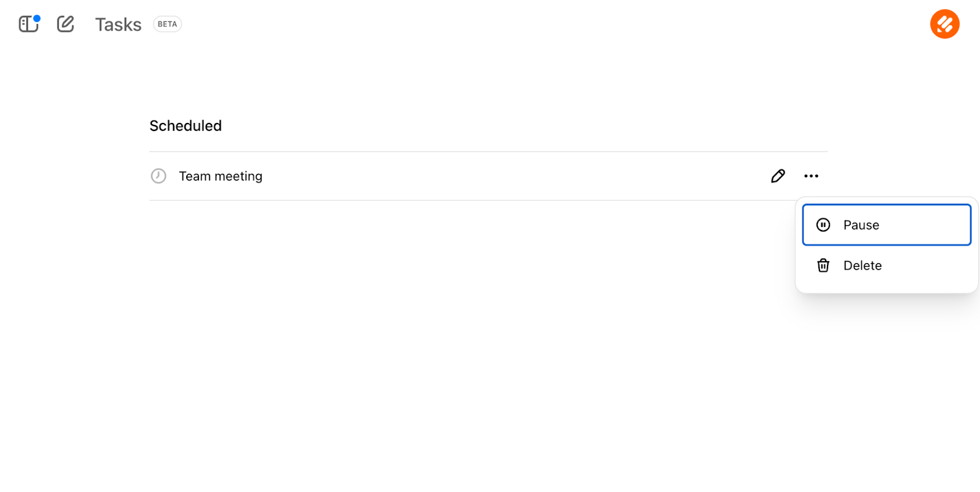Click the trash can icon in menu

point(823,266)
